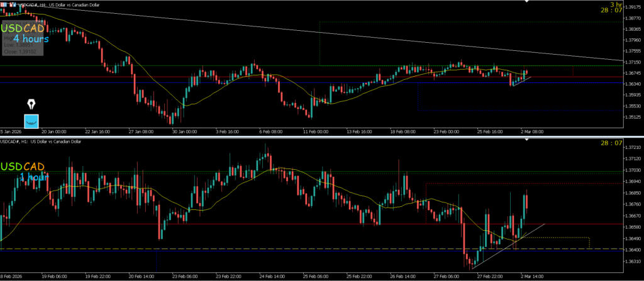Select the red horizontal line in bottom chart
The image size is (644, 281).
pos(252,224)
